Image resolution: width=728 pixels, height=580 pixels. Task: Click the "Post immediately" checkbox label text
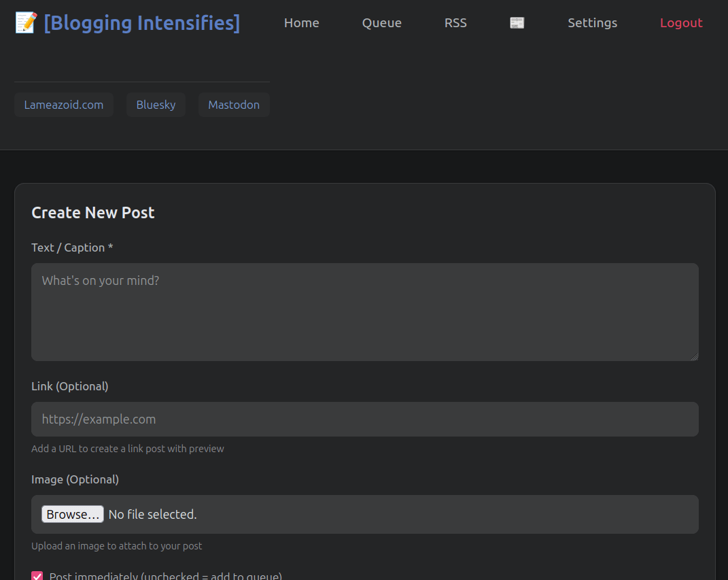[165, 577]
